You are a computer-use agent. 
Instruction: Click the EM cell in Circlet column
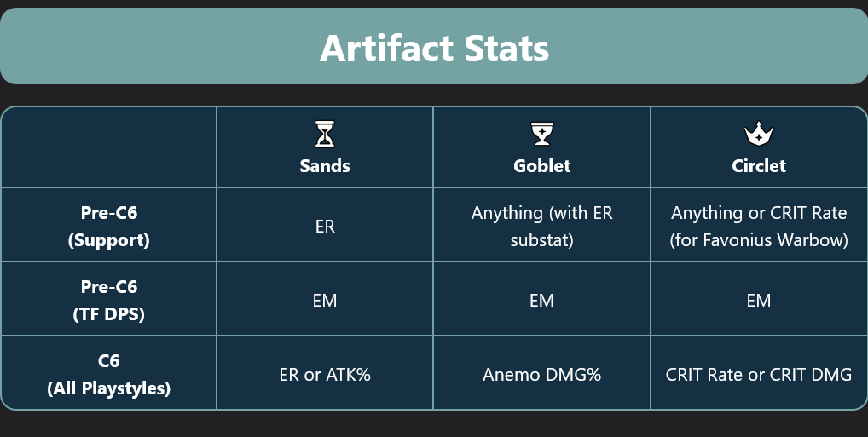point(759,300)
